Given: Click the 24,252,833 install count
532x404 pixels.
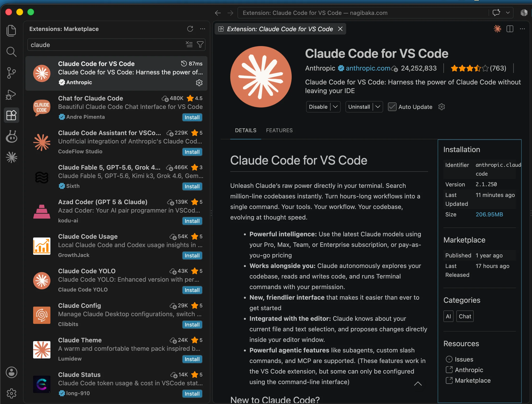Looking at the screenshot, I should 418,68.
